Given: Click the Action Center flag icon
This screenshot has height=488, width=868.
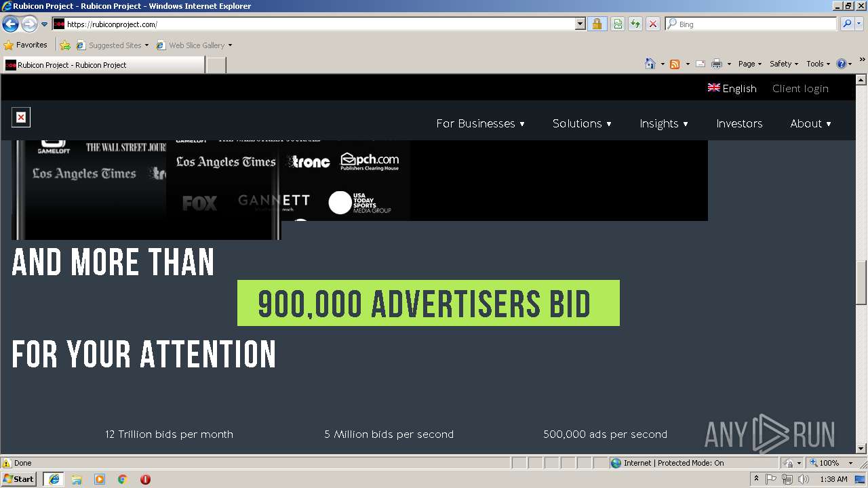Looking at the screenshot, I should (x=772, y=479).
